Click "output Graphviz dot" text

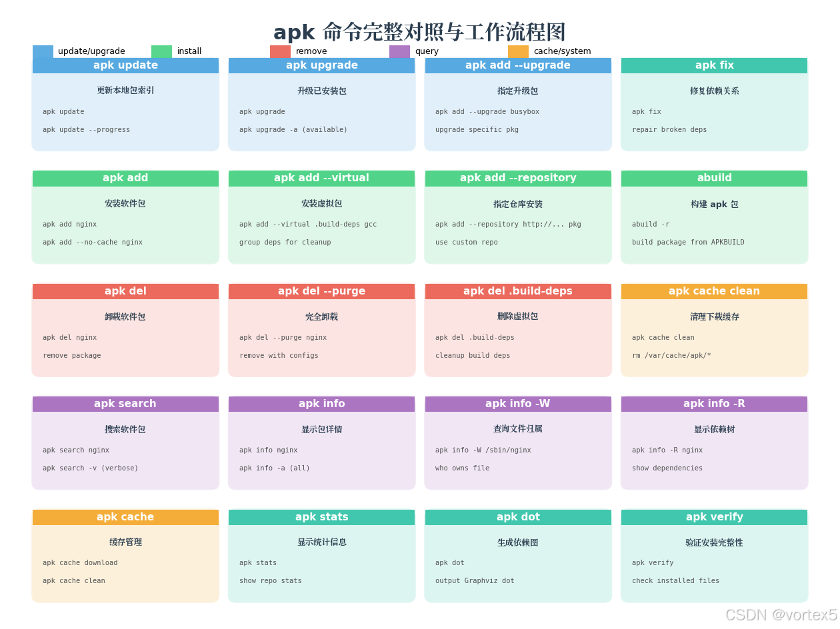pyautogui.click(x=475, y=581)
